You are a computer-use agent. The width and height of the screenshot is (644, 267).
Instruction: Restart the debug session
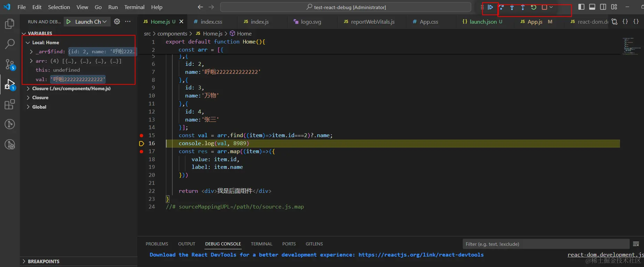pyautogui.click(x=533, y=7)
